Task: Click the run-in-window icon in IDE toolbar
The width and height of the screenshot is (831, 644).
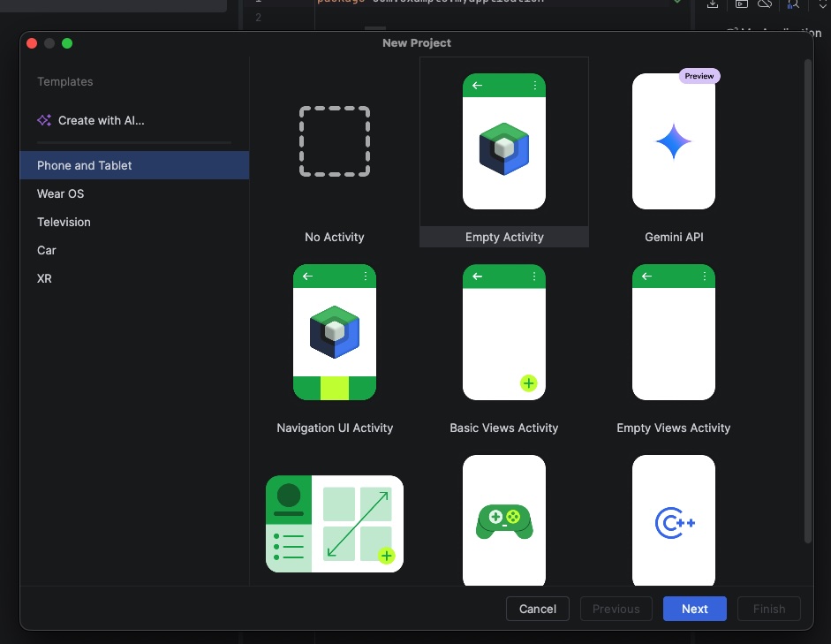Action: 742,4
